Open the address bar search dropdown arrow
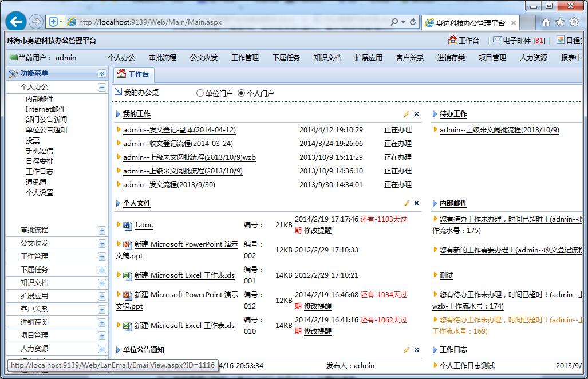The width and height of the screenshot is (588, 379). (403, 22)
